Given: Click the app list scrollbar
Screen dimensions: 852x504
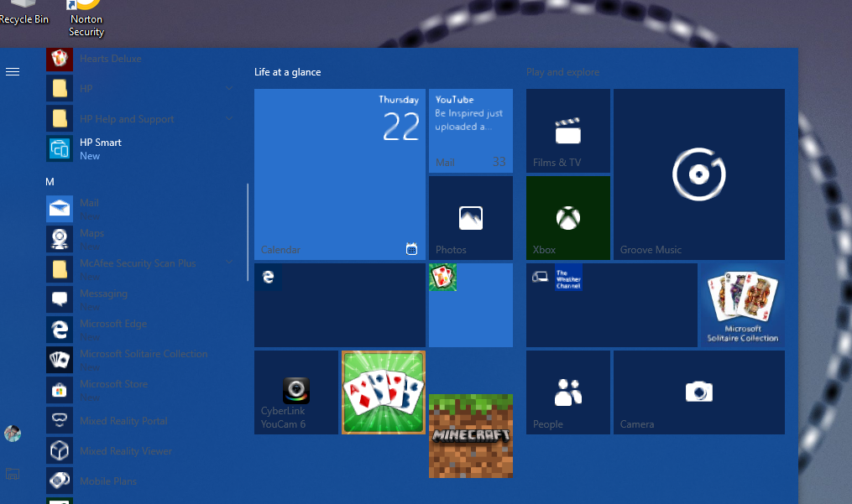Looking at the screenshot, I should pyautogui.click(x=248, y=232).
